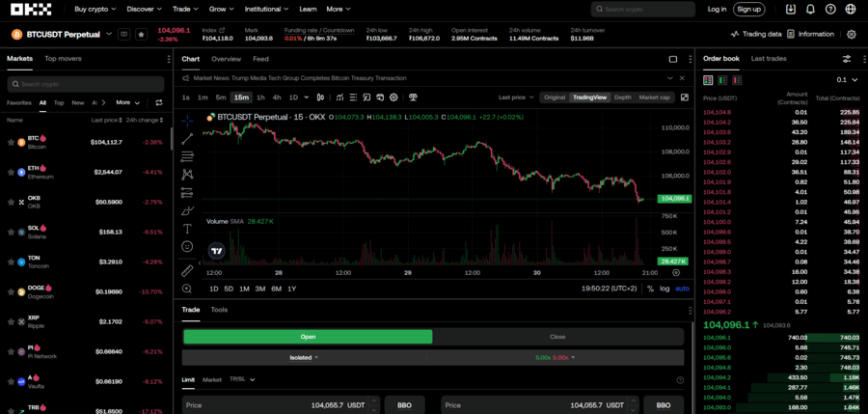This screenshot has width=868, height=414.
Task: Dismiss the market news banner
Action: pyautogui.click(x=682, y=79)
